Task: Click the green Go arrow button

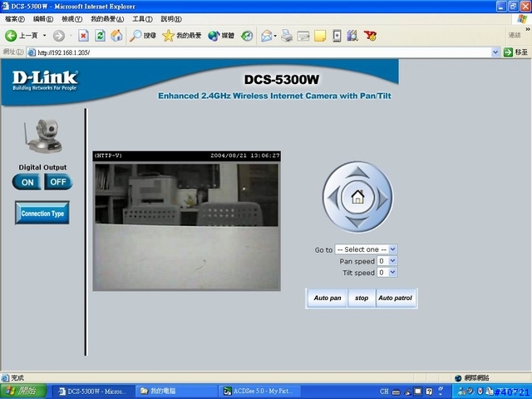Action: point(508,52)
